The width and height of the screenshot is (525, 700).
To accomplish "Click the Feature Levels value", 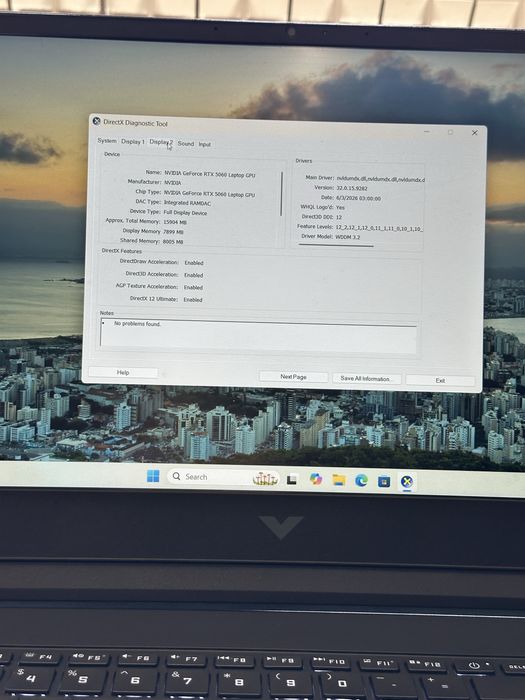I will [379, 228].
